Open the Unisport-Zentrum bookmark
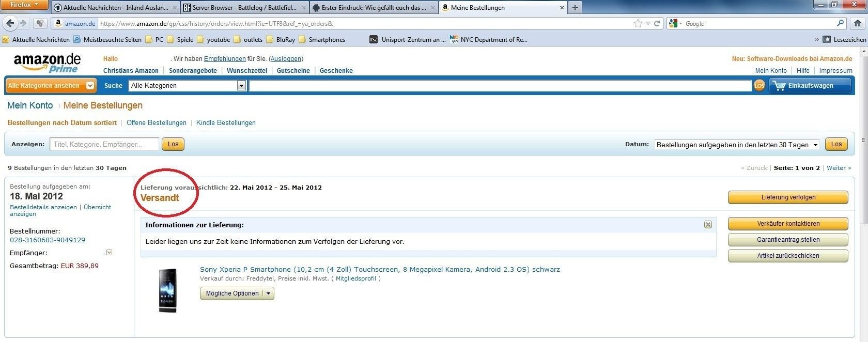This screenshot has width=868, height=342. (408, 39)
